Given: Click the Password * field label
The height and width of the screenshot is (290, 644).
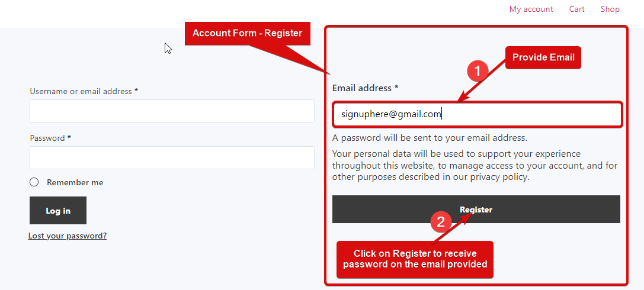Looking at the screenshot, I should click(50, 138).
